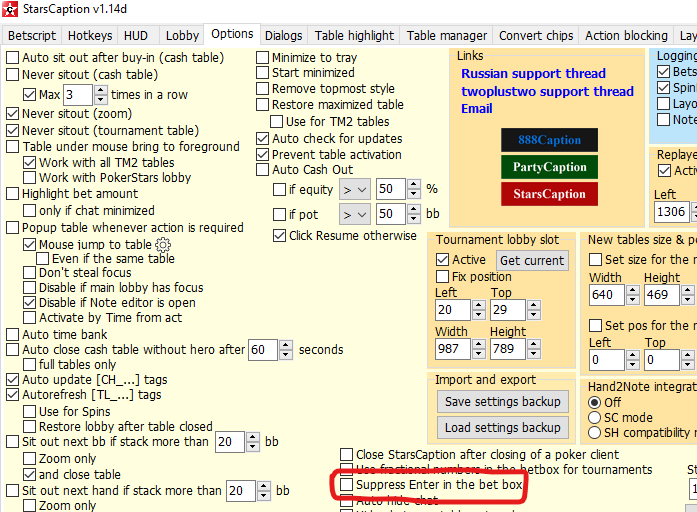Check Minimize to tray option
The image size is (697, 512).
pos(262,58)
